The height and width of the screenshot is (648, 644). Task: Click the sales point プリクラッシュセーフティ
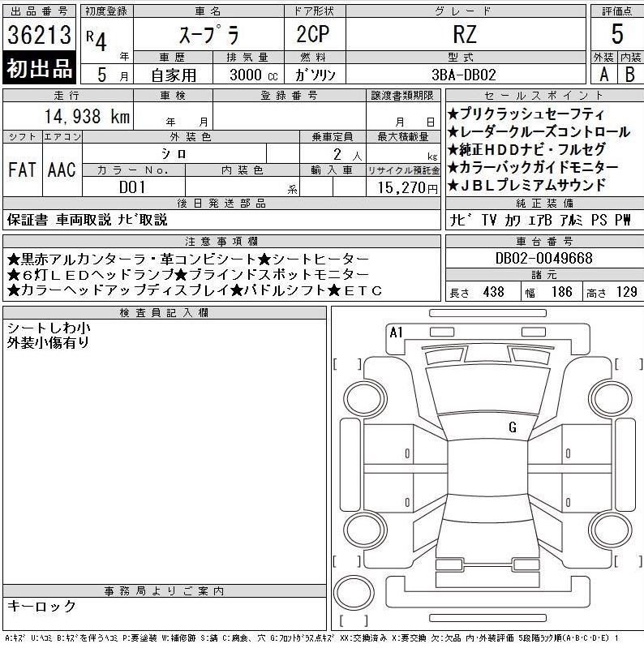(x=526, y=114)
